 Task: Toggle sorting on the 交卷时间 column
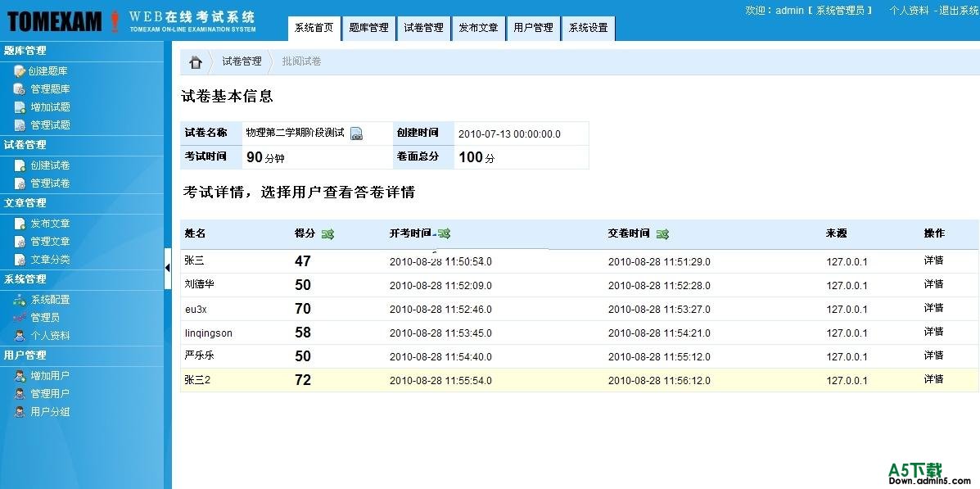coord(662,234)
